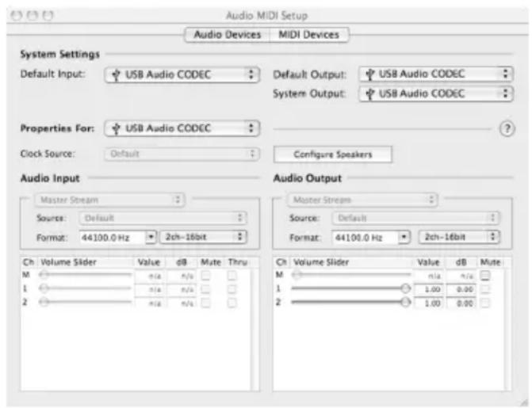532x408 pixels.
Task: Click the Audio Input Value column header
Action: [148, 262]
